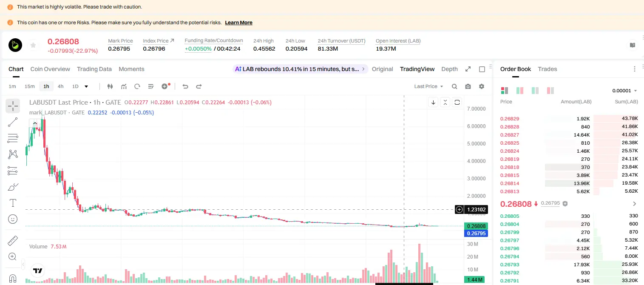This screenshot has width=644, height=285.
Task: Click the ask price 0.26827 row
Action: (569, 135)
